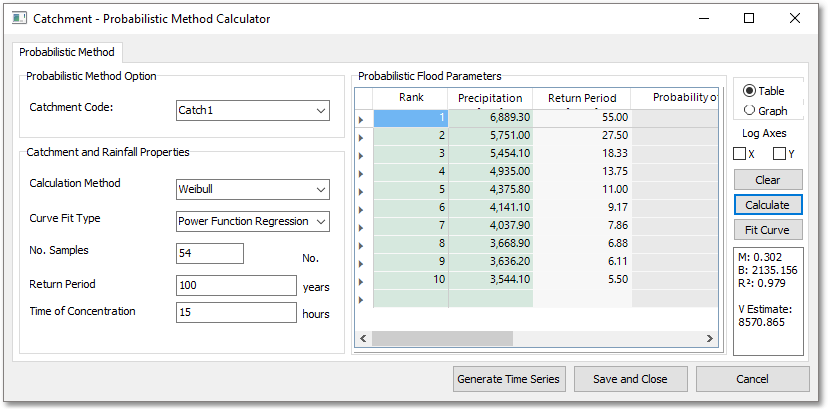
Task: Click the V Estimate 8570.865 value
Action: coord(759,322)
